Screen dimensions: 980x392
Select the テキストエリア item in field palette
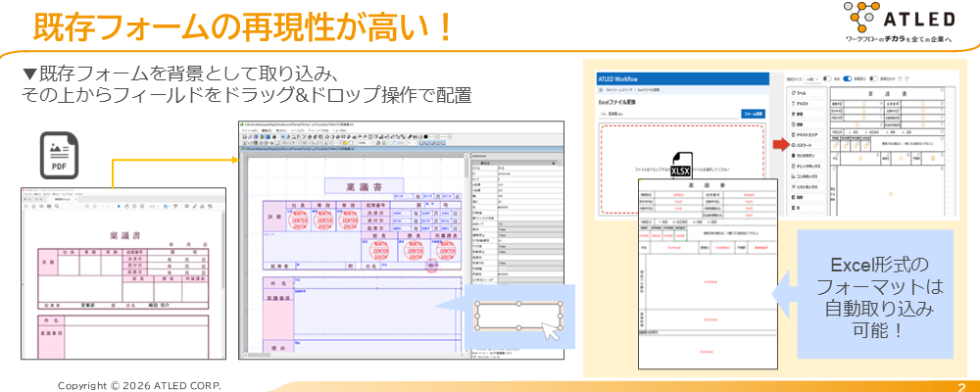click(808, 134)
